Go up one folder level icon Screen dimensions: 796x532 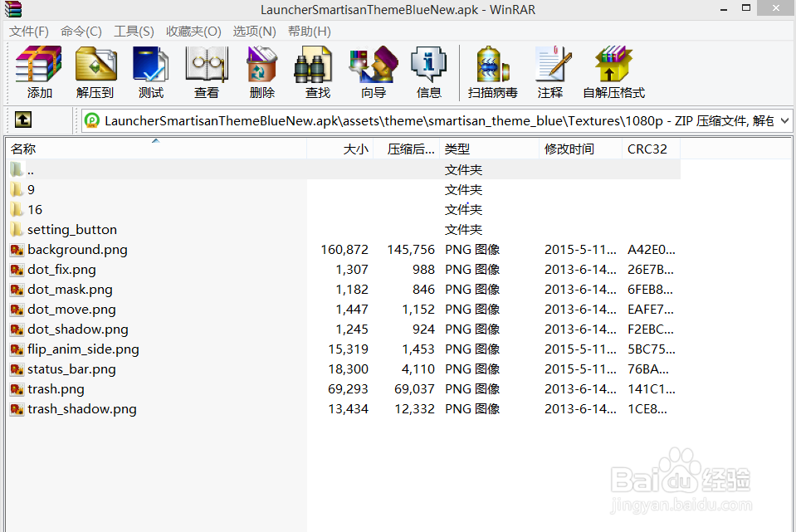click(x=23, y=120)
